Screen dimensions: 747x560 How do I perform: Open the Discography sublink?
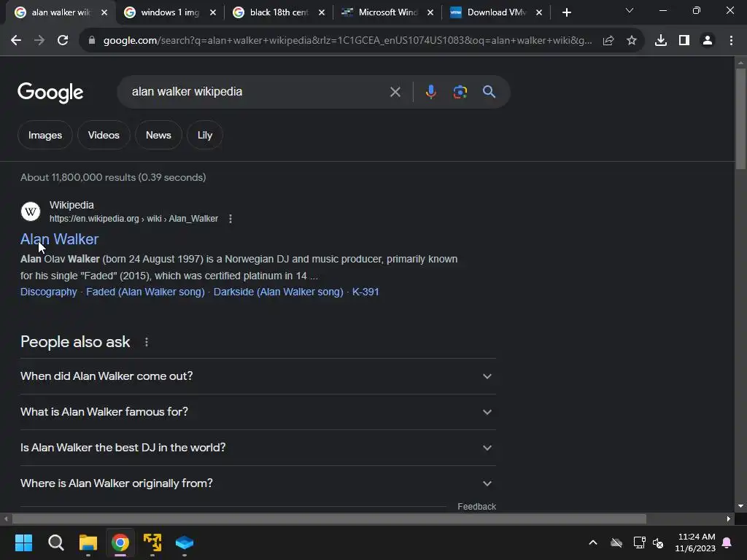49,292
